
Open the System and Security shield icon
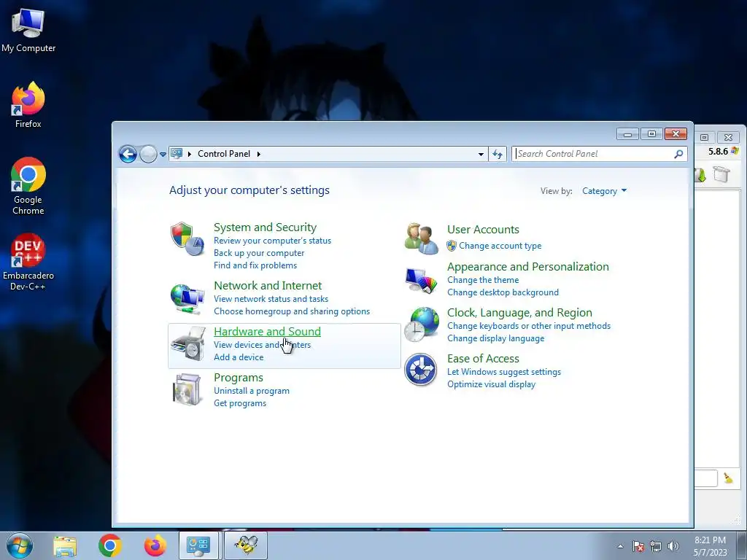(x=187, y=239)
